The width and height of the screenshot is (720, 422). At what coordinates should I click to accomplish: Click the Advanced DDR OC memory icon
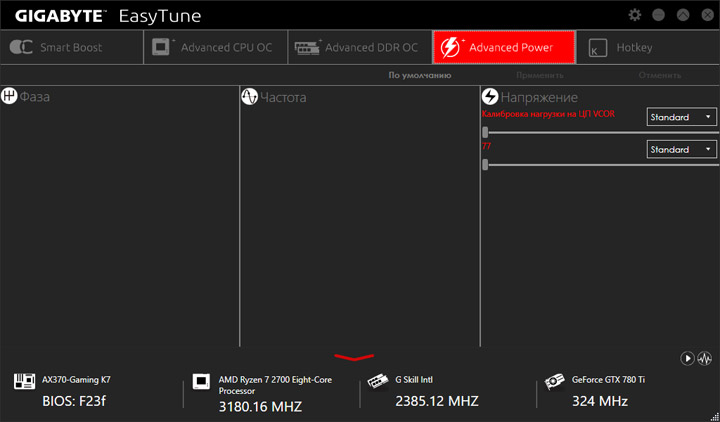[305, 47]
